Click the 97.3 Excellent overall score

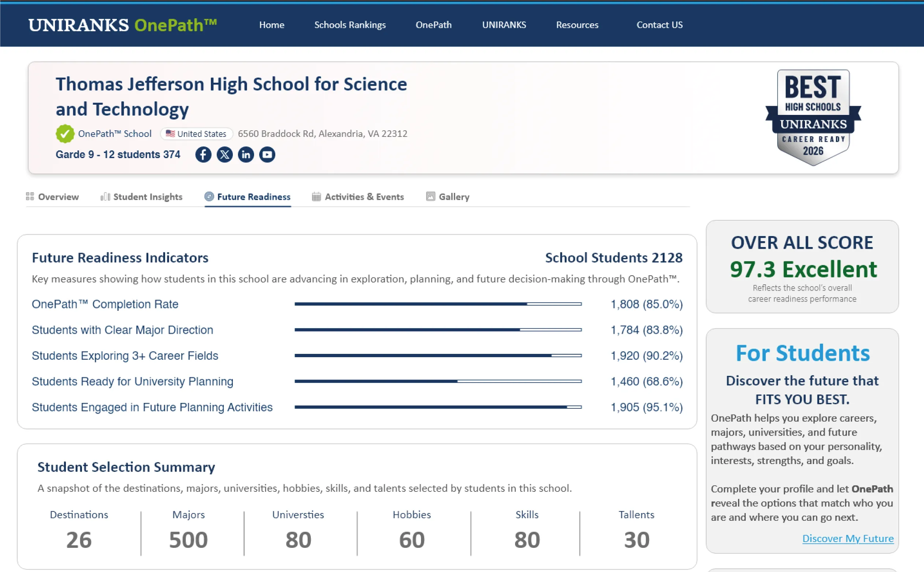[803, 269]
